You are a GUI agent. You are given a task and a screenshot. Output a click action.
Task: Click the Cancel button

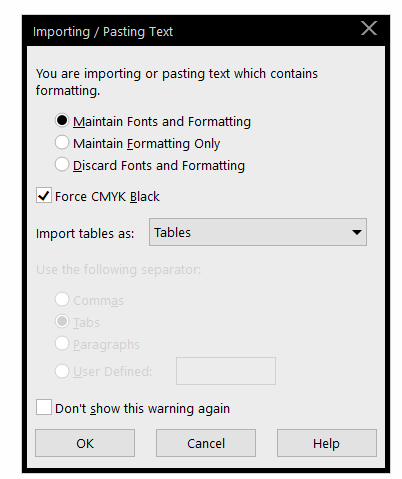pyautogui.click(x=206, y=443)
